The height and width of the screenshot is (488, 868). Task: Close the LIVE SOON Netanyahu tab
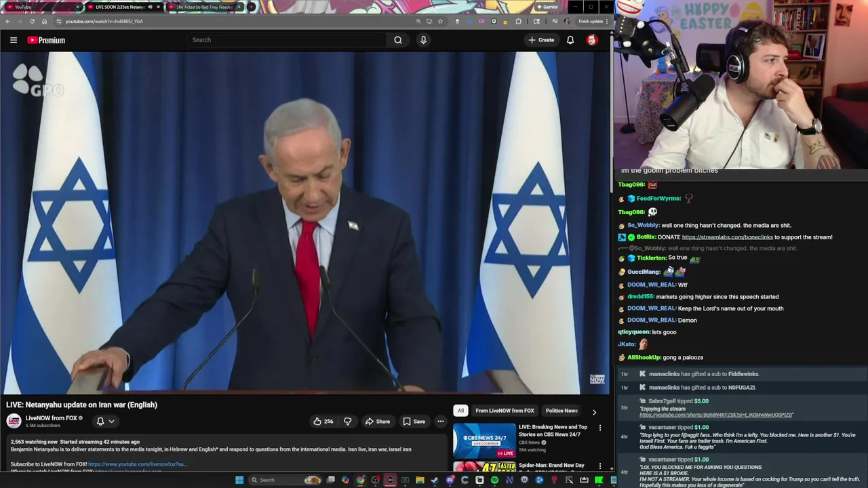point(158,7)
